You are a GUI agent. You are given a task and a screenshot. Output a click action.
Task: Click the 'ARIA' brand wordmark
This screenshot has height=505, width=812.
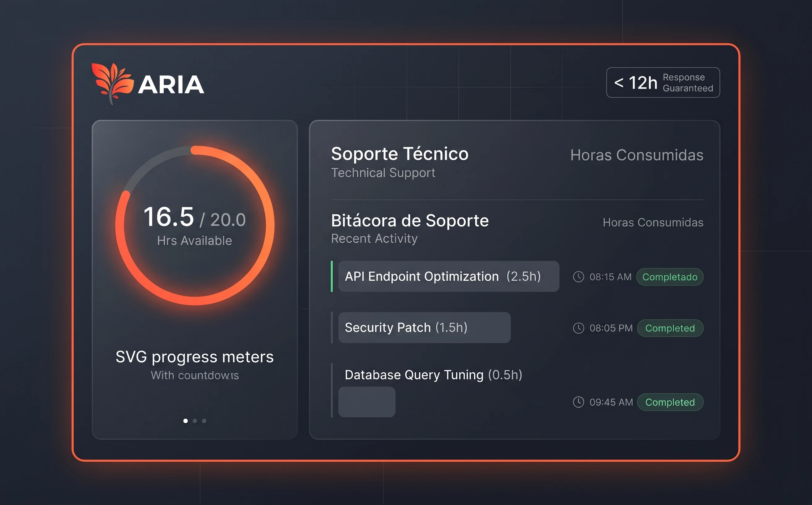(171, 84)
